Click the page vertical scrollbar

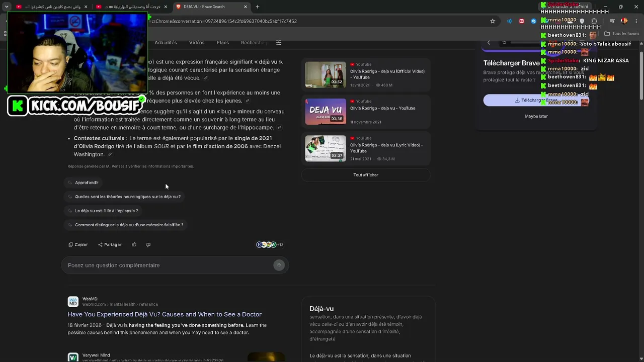pos(641,75)
